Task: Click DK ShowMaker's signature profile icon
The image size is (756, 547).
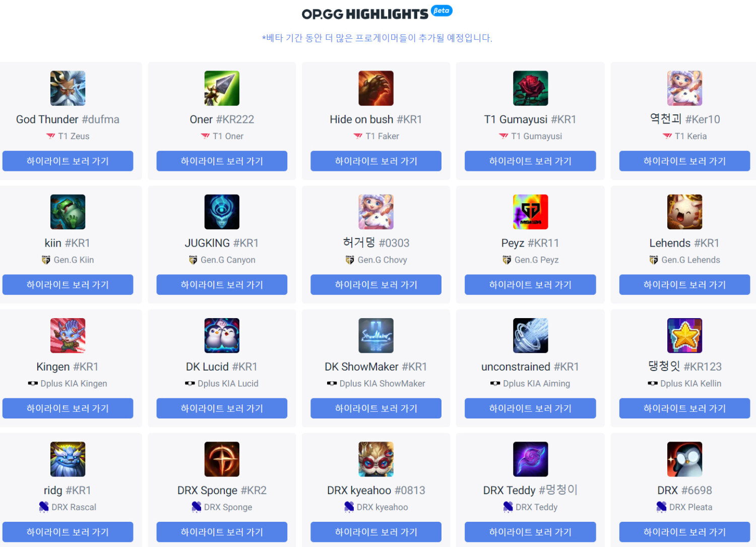Action: pos(376,335)
